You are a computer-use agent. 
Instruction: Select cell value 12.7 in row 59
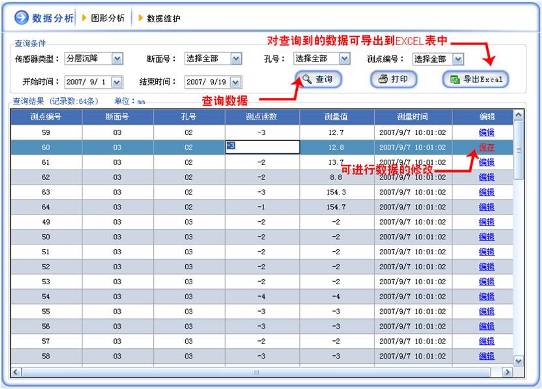coord(336,132)
